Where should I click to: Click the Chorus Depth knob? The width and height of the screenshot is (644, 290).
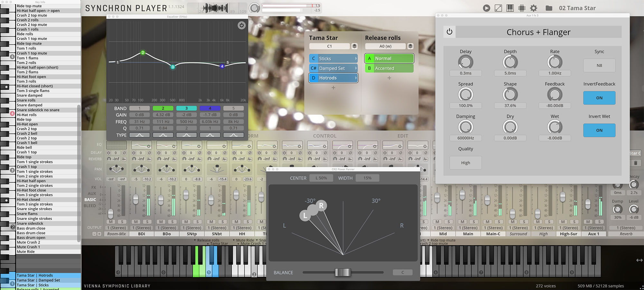click(510, 62)
